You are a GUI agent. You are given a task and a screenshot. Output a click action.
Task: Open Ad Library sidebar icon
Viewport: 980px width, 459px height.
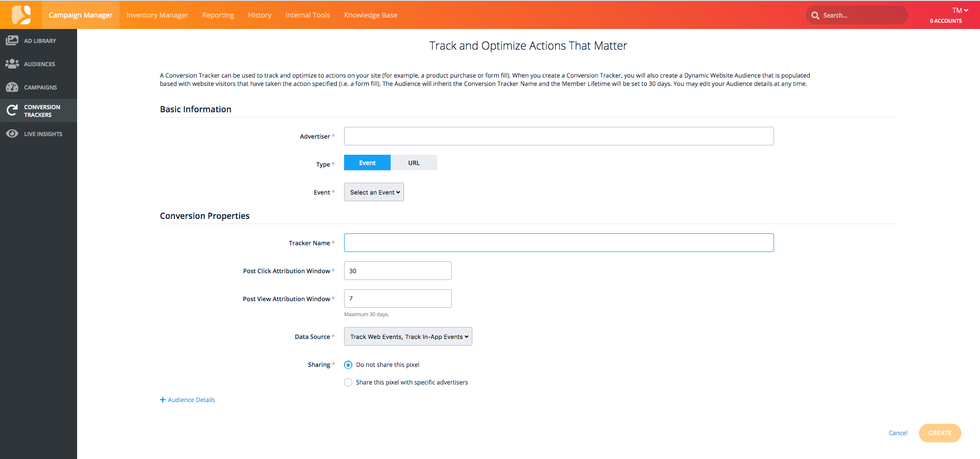click(x=12, y=40)
